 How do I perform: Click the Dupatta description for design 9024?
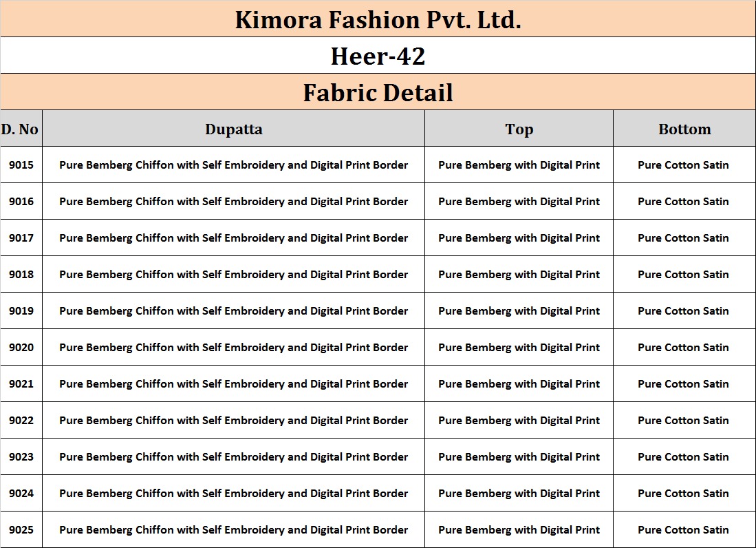pyautogui.click(x=233, y=494)
